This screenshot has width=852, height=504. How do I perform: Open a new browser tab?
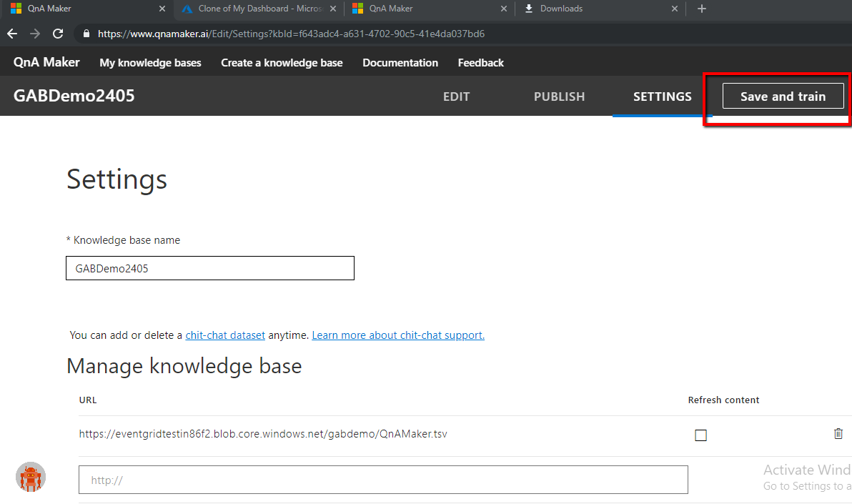701,9
